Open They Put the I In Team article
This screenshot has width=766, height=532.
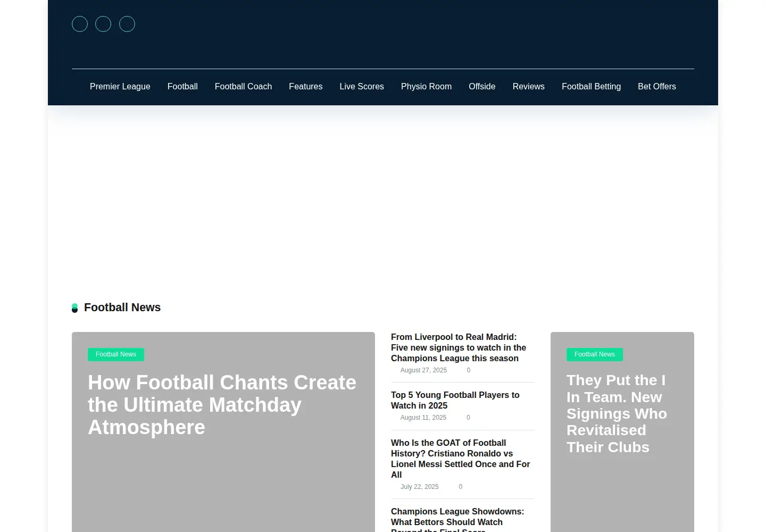pos(617,413)
